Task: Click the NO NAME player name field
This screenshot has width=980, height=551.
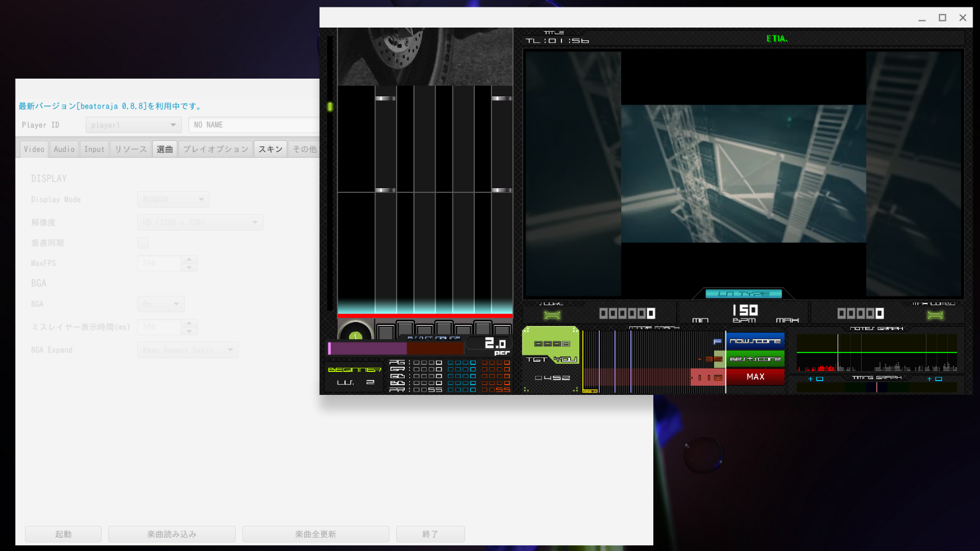Action: pos(254,125)
